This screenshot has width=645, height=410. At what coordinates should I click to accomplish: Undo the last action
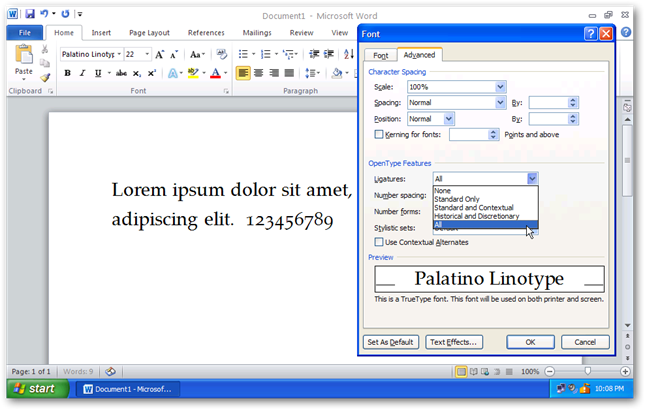44,14
